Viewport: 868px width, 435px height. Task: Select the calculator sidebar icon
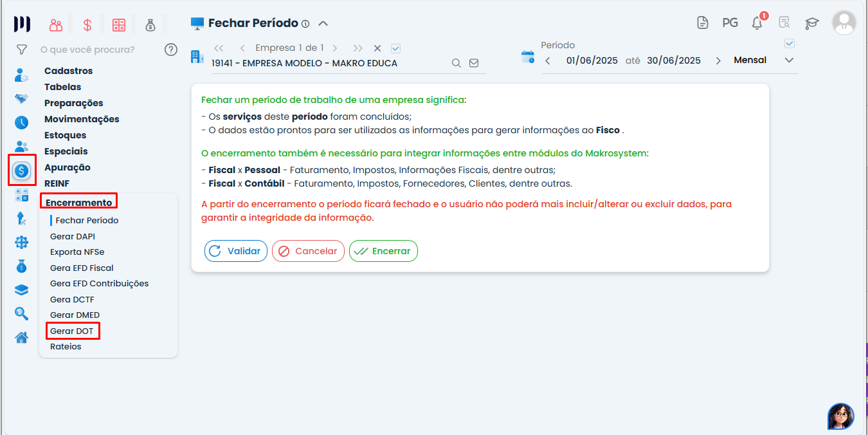(x=21, y=195)
